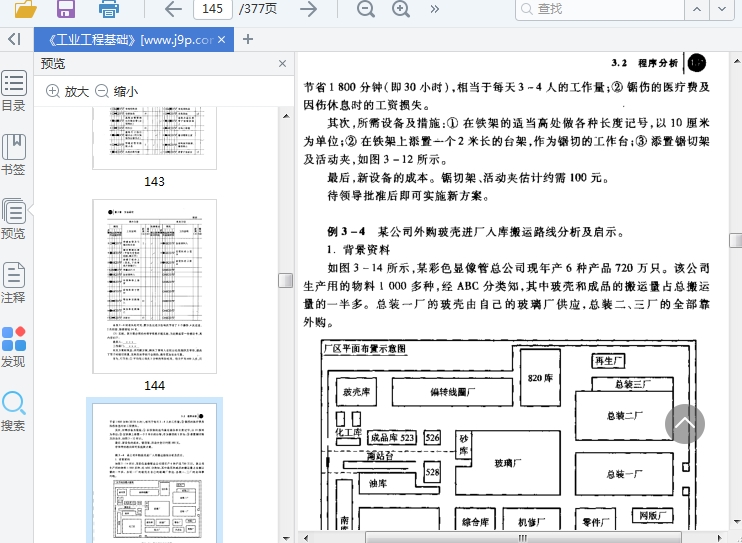Open a file with the folder icon

pos(26,9)
